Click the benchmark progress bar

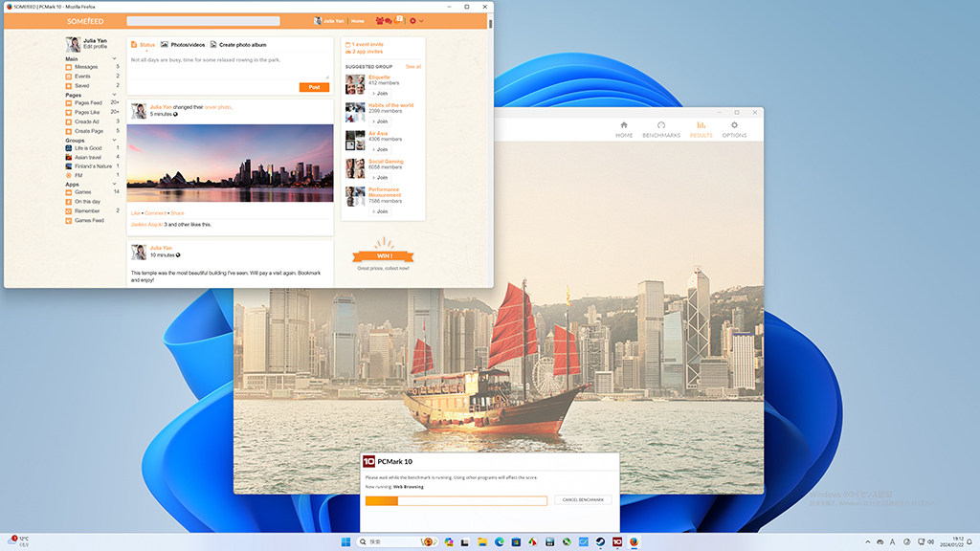457,500
